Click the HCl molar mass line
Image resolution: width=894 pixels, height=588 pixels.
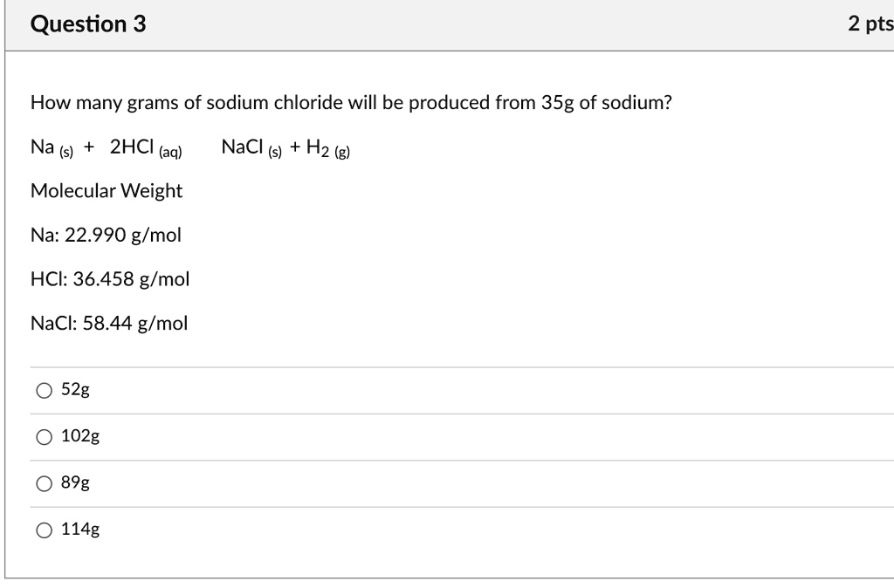point(110,279)
